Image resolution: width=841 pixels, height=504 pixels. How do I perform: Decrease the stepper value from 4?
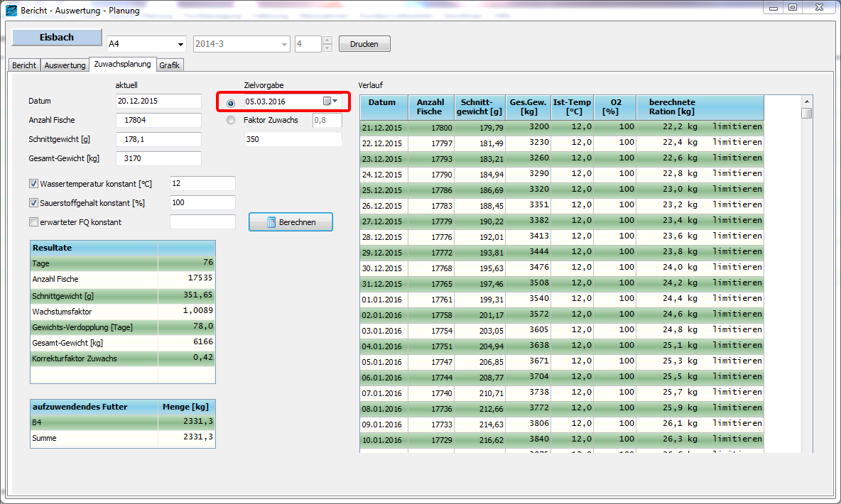point(327,48)
